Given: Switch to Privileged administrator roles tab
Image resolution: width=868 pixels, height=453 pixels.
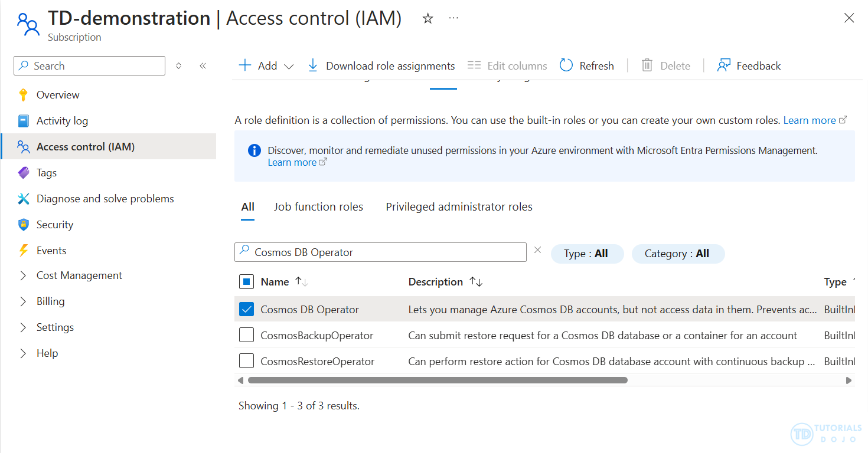Looking at the screenshot, I should tap(459, 207).
